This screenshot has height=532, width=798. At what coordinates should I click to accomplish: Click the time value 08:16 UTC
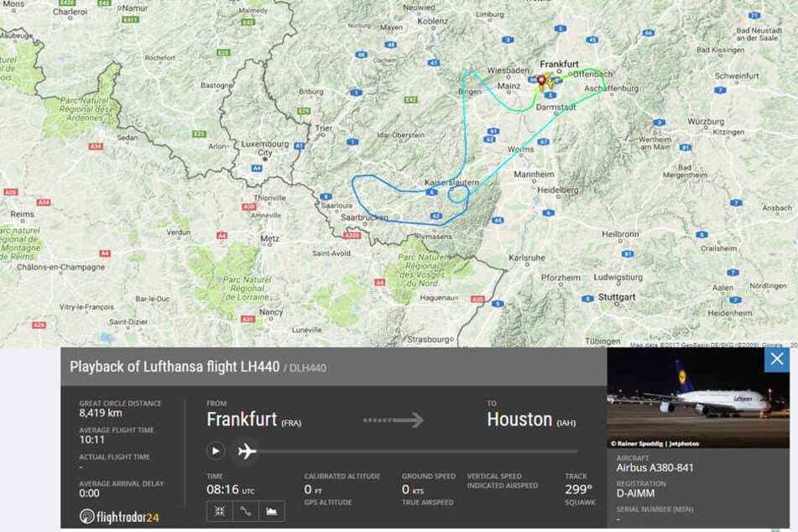(230, 490)
